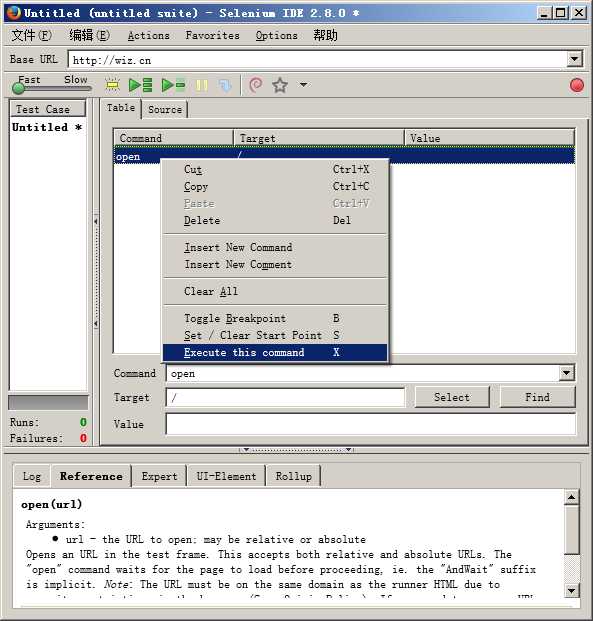The image size is (593, 621).
Task: Click Reference pane scrollbar thumb
Action: [572, 529]
